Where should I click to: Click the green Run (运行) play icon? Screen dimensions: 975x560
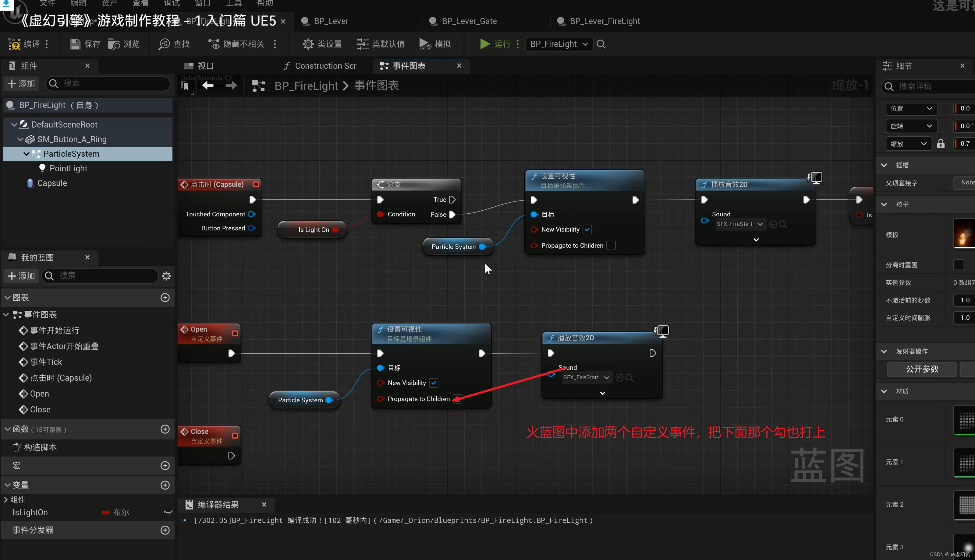pos(485,44)
